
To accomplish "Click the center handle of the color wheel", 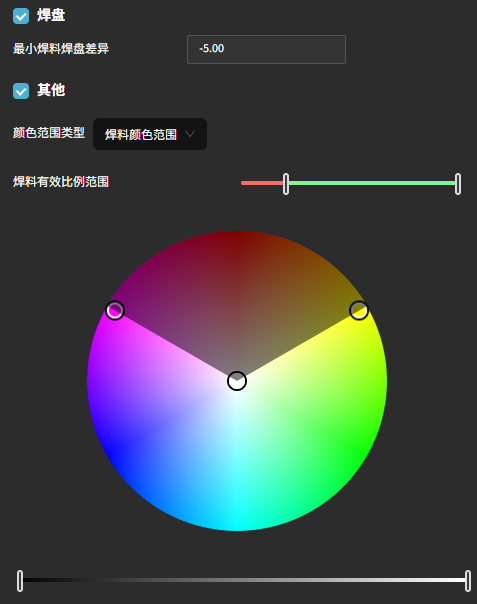I will 237,381.
